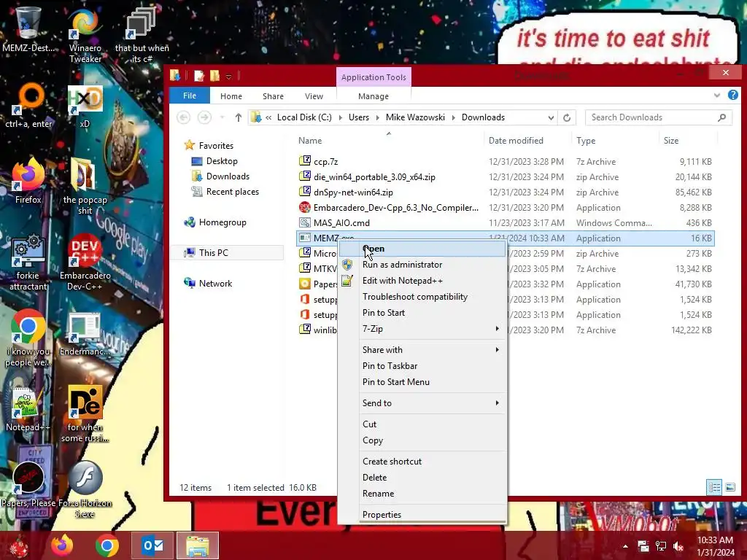Image resolution: width=747 pixels, height=560 pixels.
Task: Click the network tray icon
Action: (661, 546)
